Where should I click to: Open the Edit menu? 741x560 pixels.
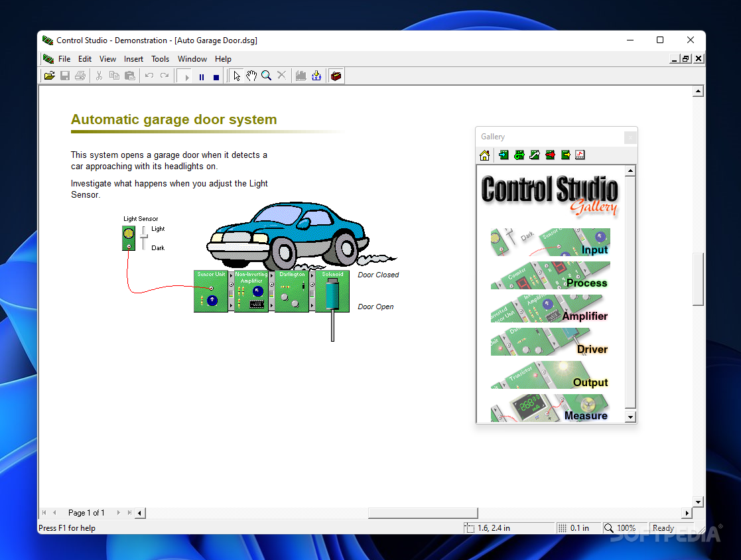tap(85, 59)
